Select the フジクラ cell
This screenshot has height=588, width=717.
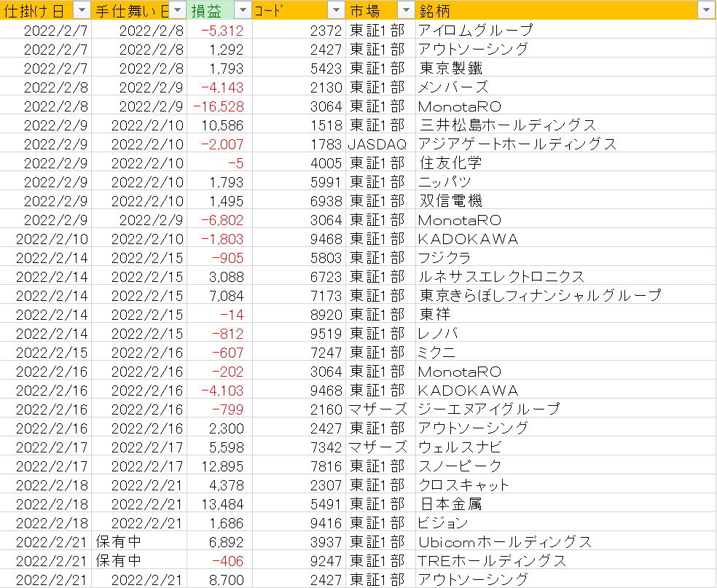[566, 258]
